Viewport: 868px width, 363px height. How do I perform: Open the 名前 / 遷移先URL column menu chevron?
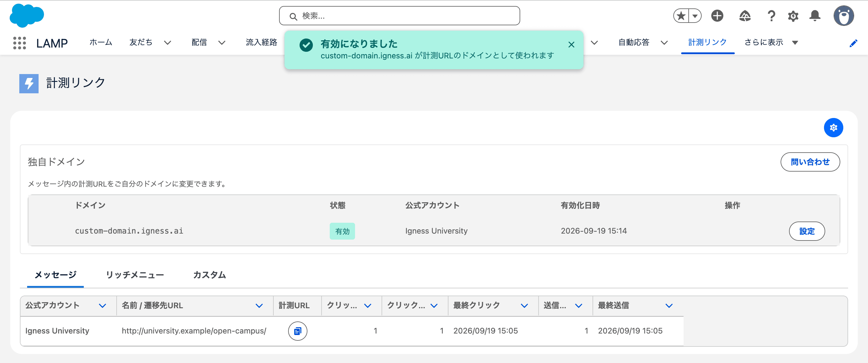[259, 306]
